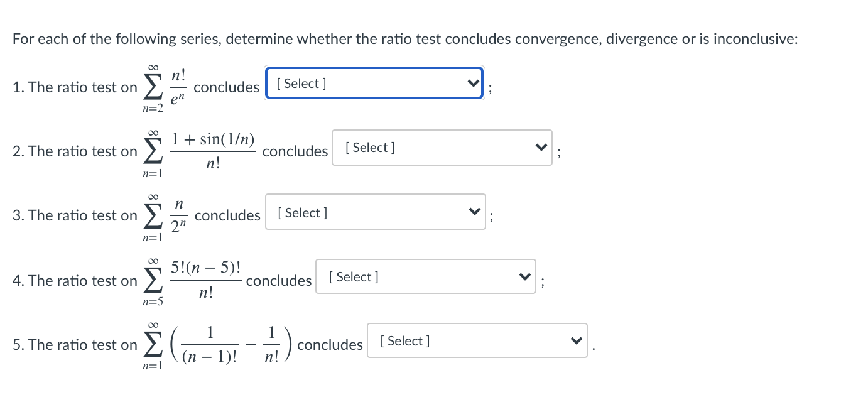Click the "1. The ratio test on" label

click(75, 88)
